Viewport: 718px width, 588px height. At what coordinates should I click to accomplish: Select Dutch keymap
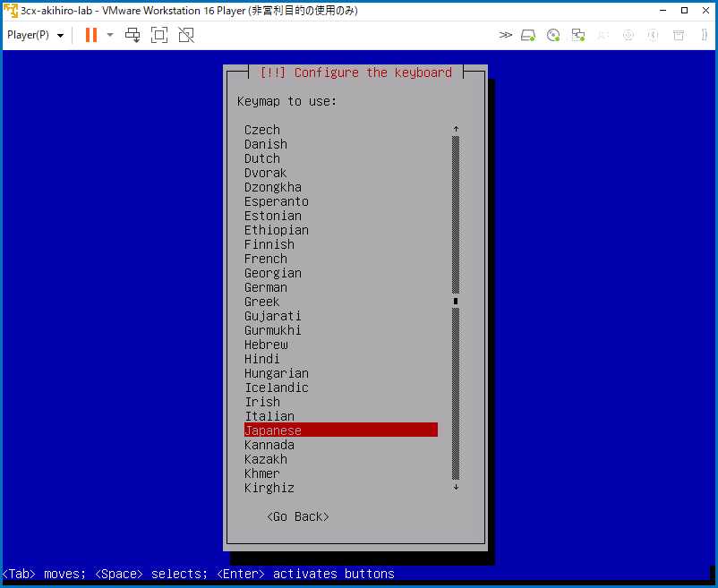341,158
